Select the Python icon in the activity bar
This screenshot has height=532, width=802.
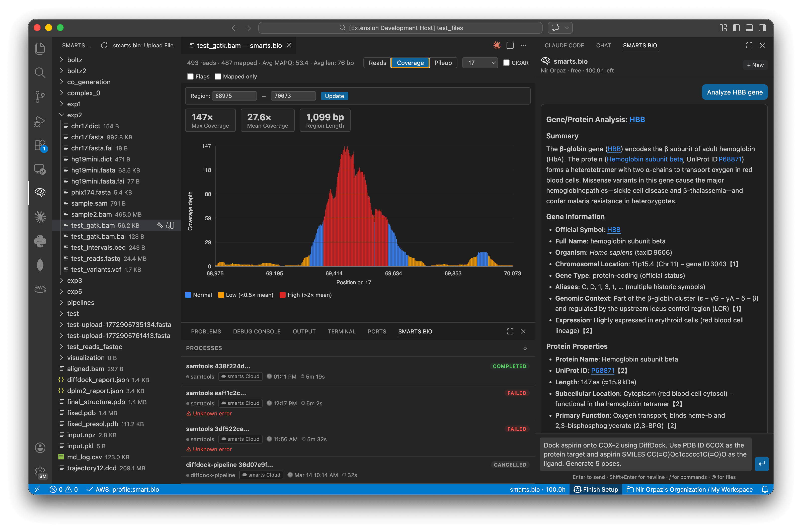pos(40,241)
